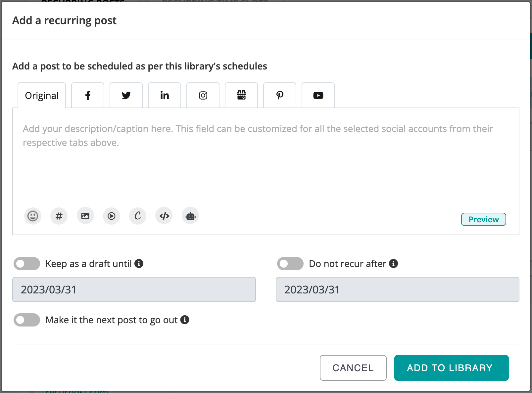Click info icon beside Keep as a draft
Viewport: 532px width, 393px height.
139,264
